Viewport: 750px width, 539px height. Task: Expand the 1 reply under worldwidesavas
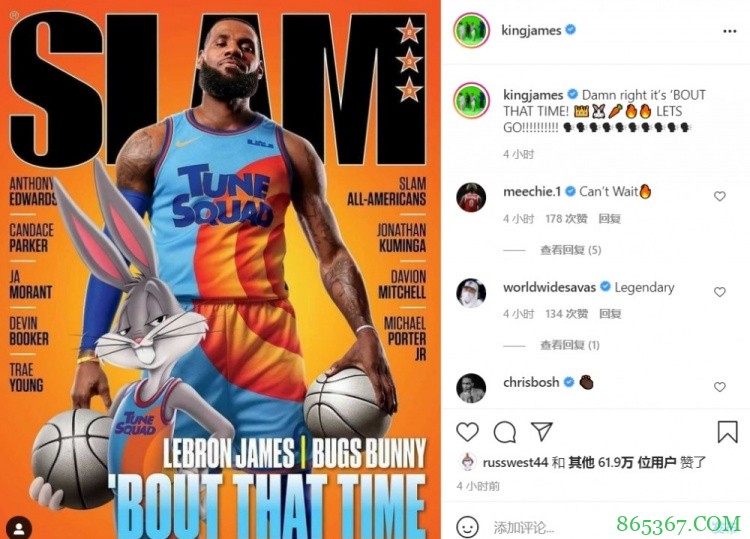tap(570, 345)
